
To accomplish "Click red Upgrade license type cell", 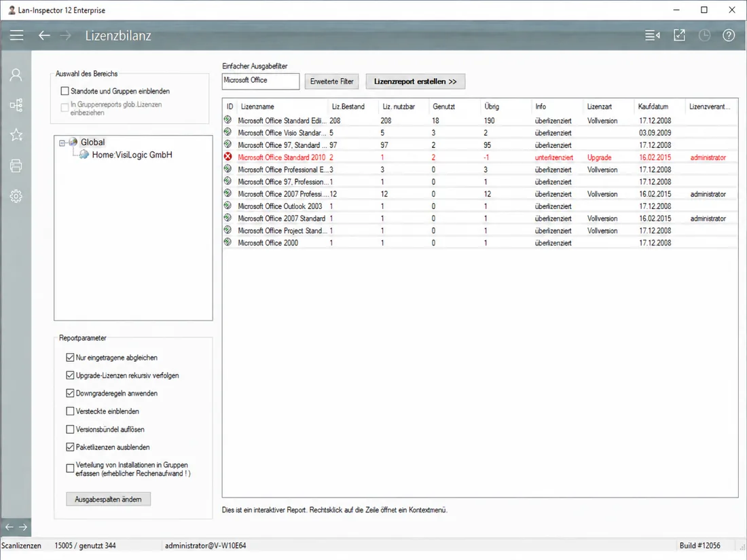I will click(x=599, y=157).
